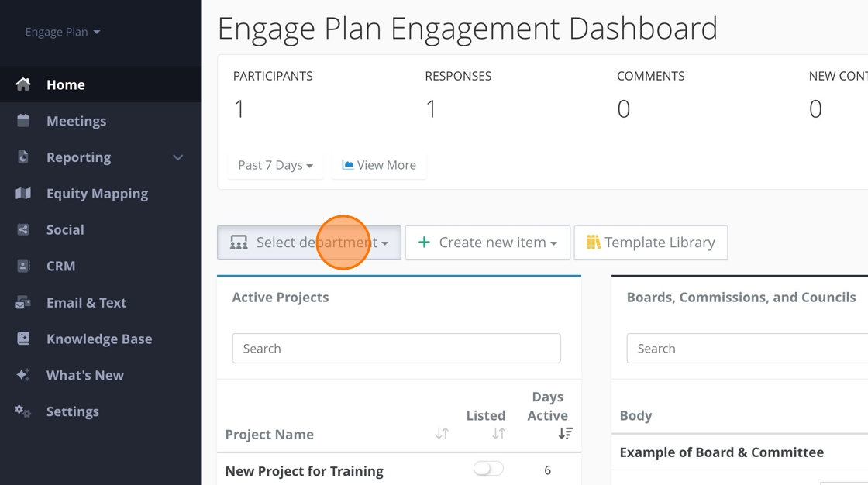
Task: Open the Knowledge Base menu item
Action: [99, 339]
